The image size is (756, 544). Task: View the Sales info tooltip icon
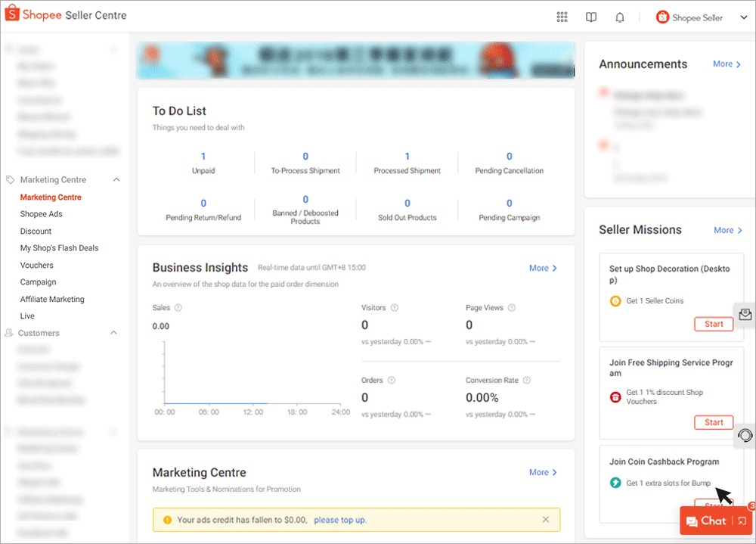(179, 308)
